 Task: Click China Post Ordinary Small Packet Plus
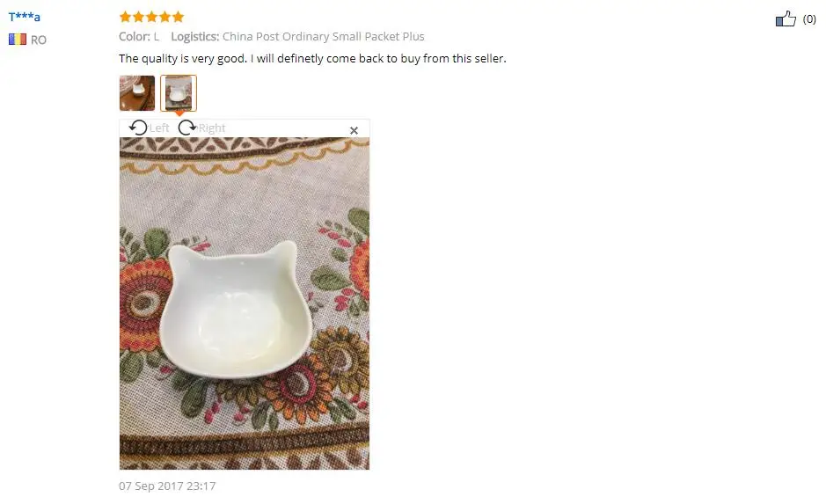click(x=324, y=37)
